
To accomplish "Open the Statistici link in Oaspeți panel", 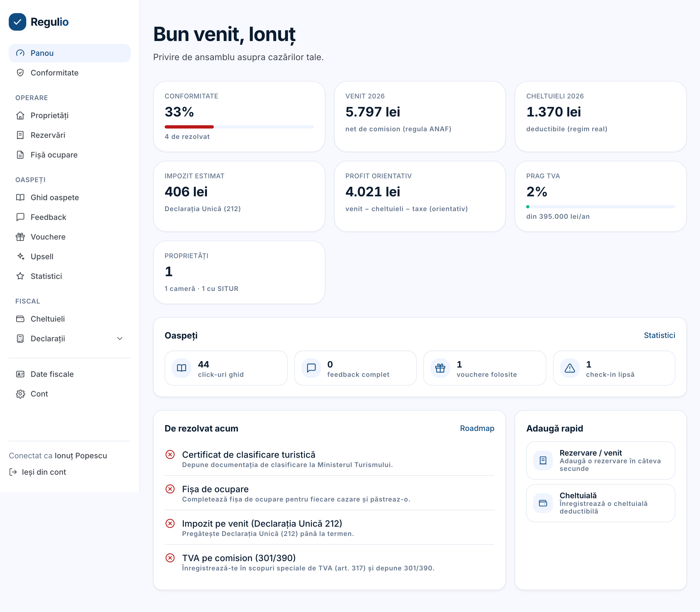I will tap(659, 335).
